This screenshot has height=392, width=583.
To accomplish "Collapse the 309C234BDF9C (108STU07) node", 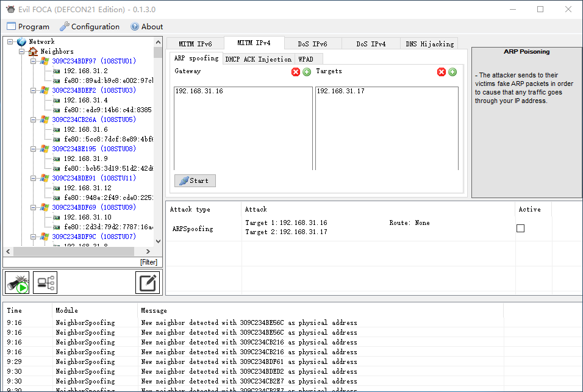I will [x=33, y=237].
